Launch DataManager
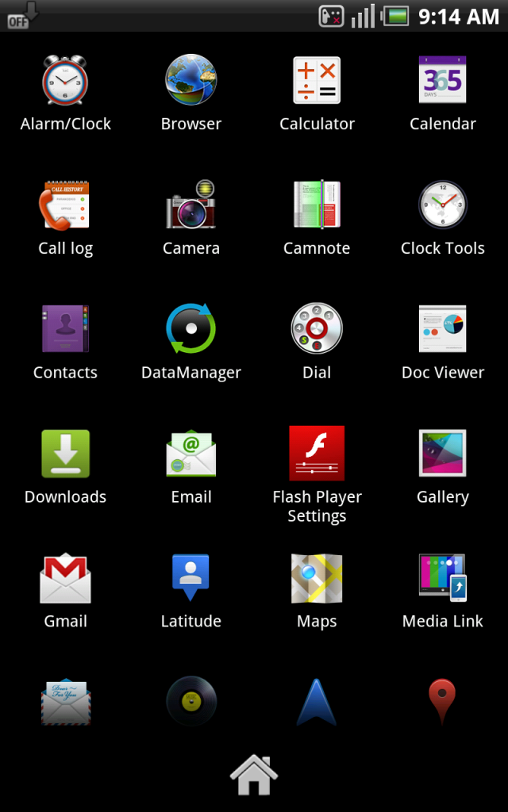This screenshot has width=508, height=812. tap(190, 329)
